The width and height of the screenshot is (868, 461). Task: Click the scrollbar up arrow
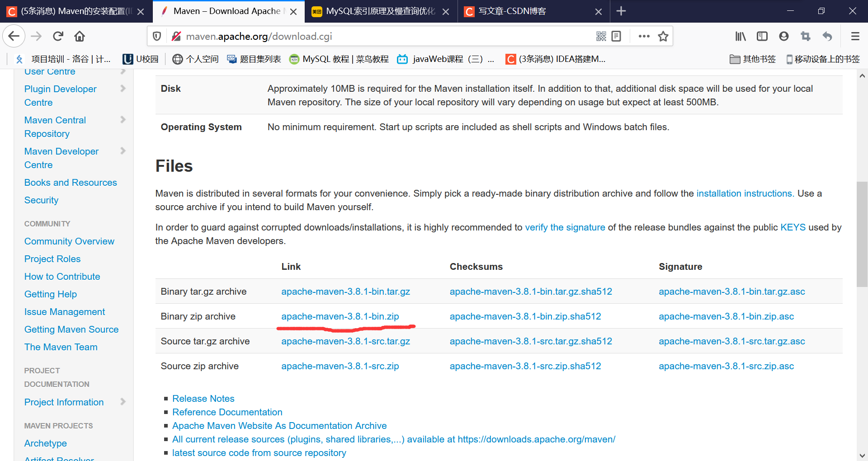(x=862, y=76)
